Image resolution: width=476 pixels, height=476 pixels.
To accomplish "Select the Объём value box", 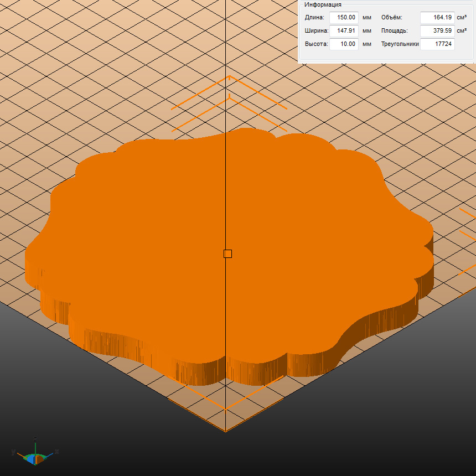I will tap(437, 18).
